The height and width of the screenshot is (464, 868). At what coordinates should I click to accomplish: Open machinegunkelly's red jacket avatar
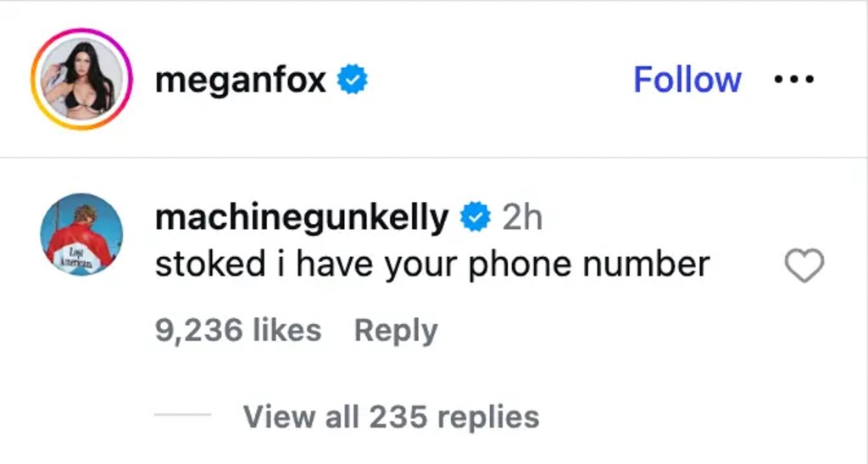(82, 234)
